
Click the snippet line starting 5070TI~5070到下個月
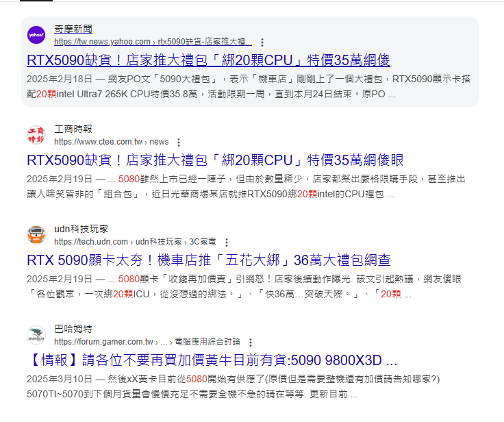[192, 395]
